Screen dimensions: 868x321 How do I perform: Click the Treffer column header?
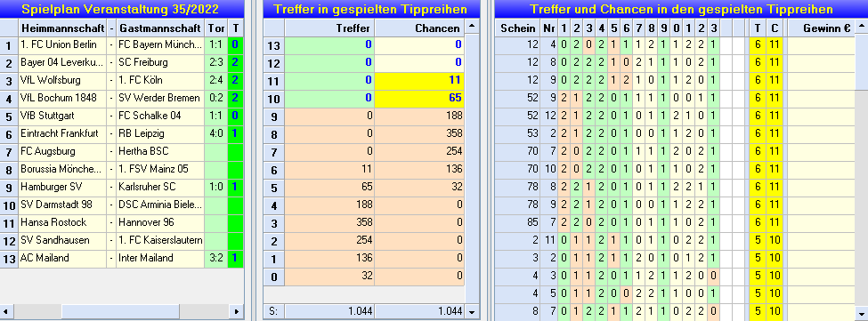(329, 28)
